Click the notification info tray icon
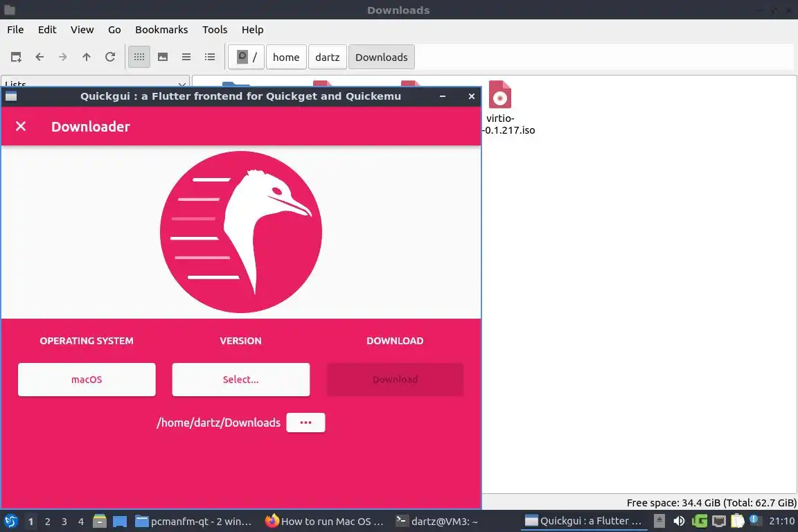The image size is (798, 532). click(x=755, y=520)
